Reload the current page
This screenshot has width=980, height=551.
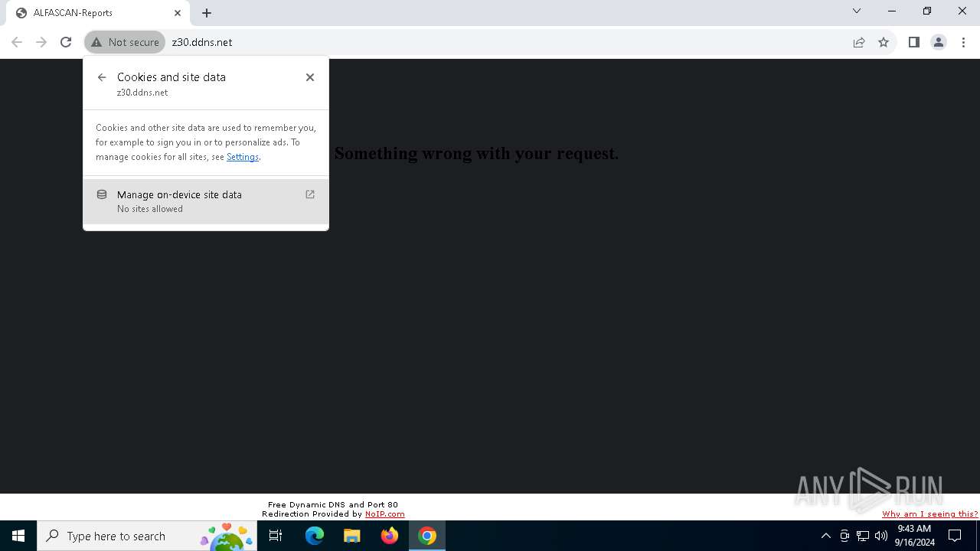click(66, 42)
